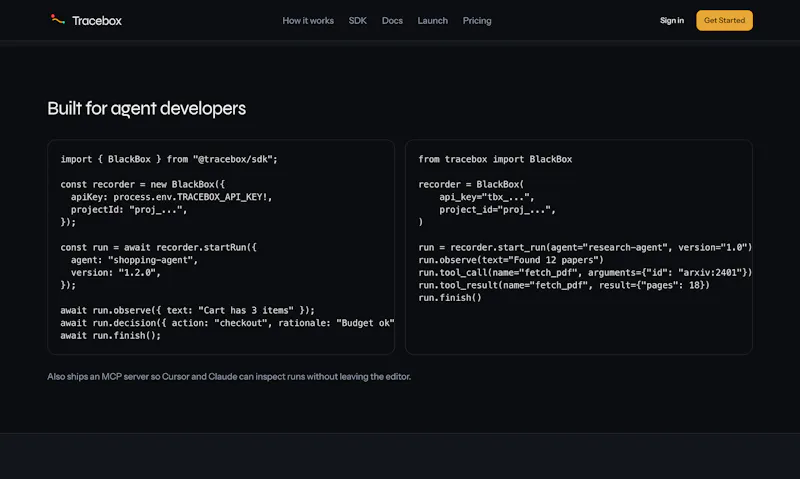Click the Tracebox logo icon

tap(57, 20)
